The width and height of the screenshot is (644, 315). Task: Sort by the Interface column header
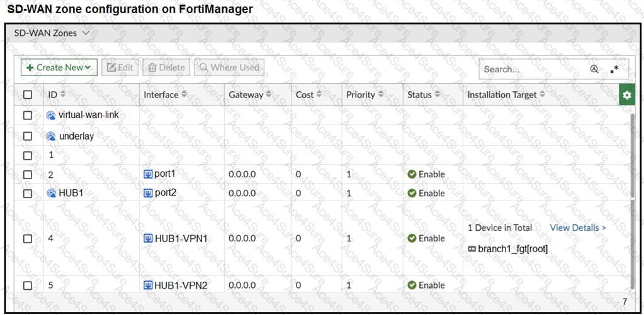165,95
